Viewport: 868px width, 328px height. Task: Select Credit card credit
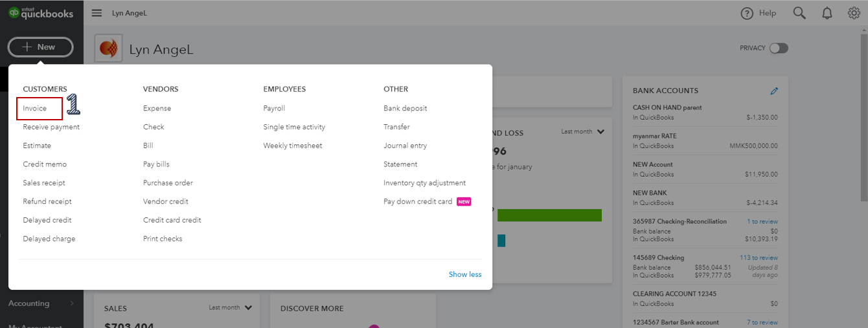pos(172,220)
